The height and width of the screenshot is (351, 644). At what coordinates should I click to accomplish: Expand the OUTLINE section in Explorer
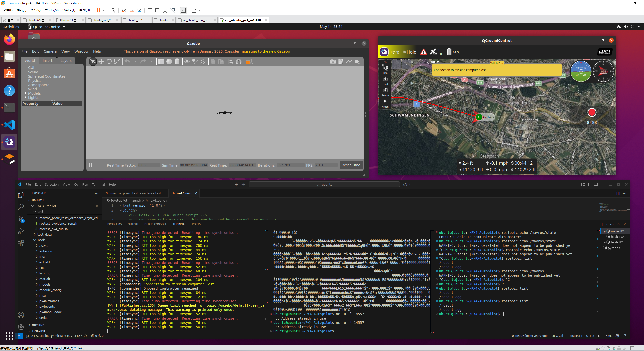pos(38,325)
